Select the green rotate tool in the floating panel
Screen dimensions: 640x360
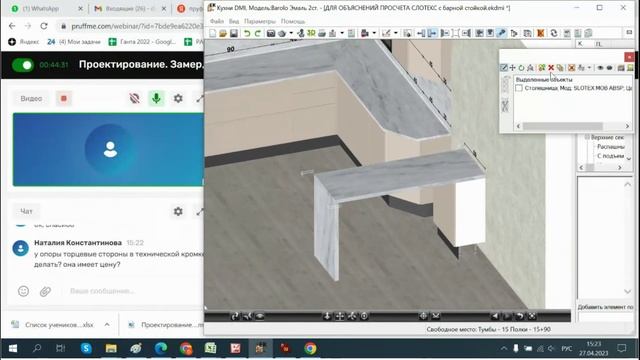(x=521, y=68)
